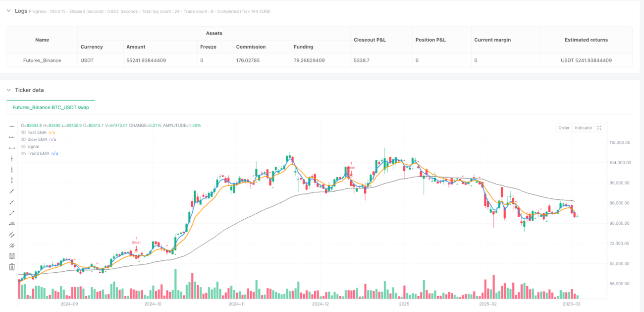Click the trash icon to delete drawings
Screen dimensions: 644x312
(12, 267)
